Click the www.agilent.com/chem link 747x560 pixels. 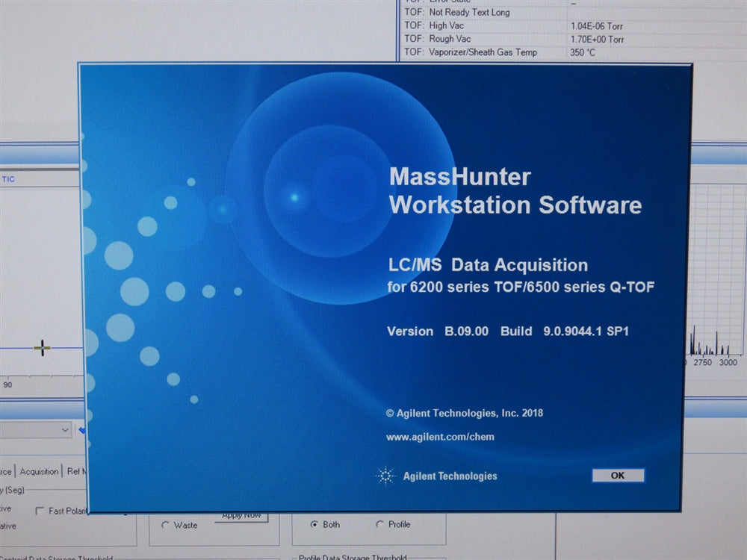[x=440, y=437]
